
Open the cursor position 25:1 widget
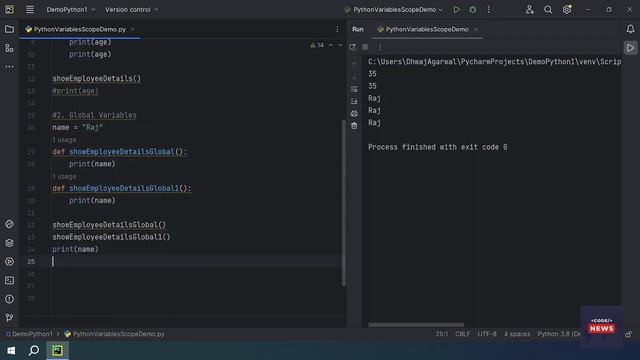[442, 334]
